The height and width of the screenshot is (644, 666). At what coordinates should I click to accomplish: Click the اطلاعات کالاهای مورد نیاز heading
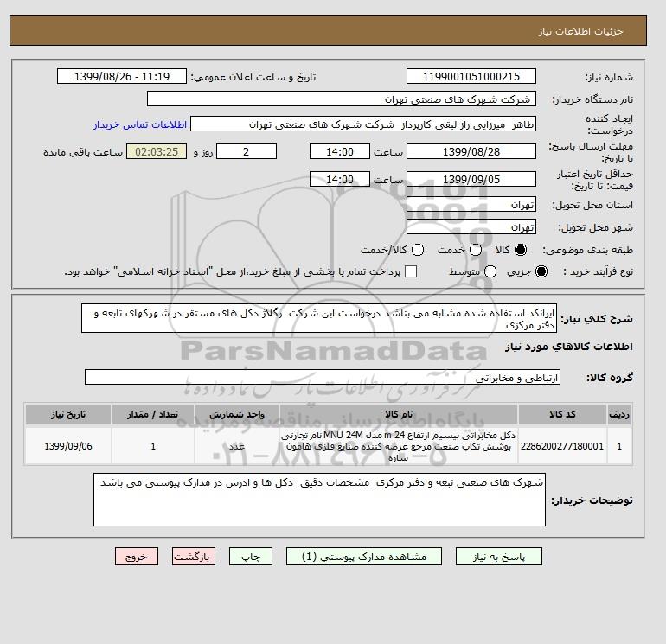tap(569, 347)
